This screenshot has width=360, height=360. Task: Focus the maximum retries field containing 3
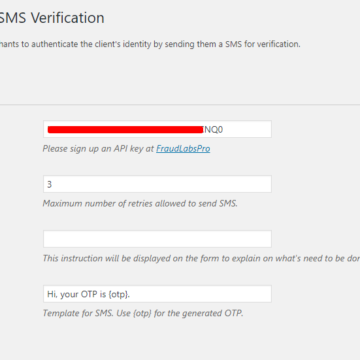[x=157, y=184]
